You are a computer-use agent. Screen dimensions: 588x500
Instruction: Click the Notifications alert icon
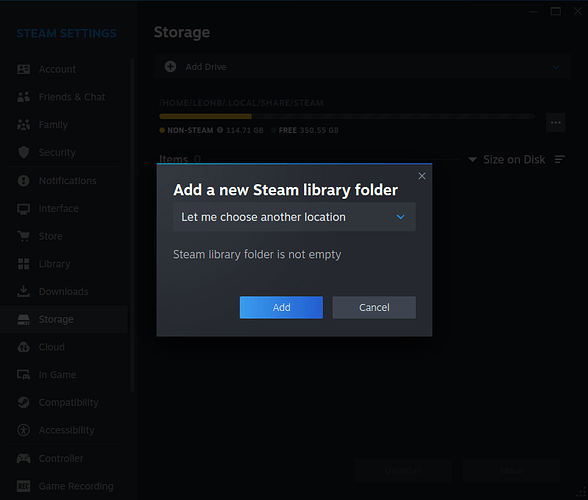[x=24, y=181]
